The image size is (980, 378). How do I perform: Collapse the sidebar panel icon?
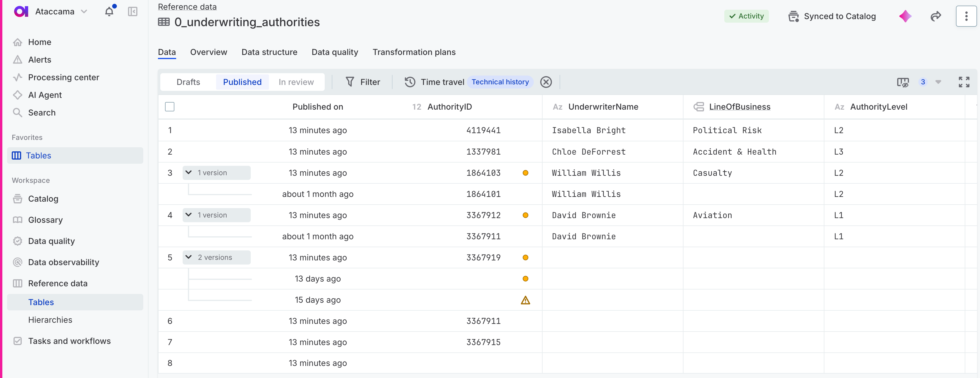pos(132,11)
